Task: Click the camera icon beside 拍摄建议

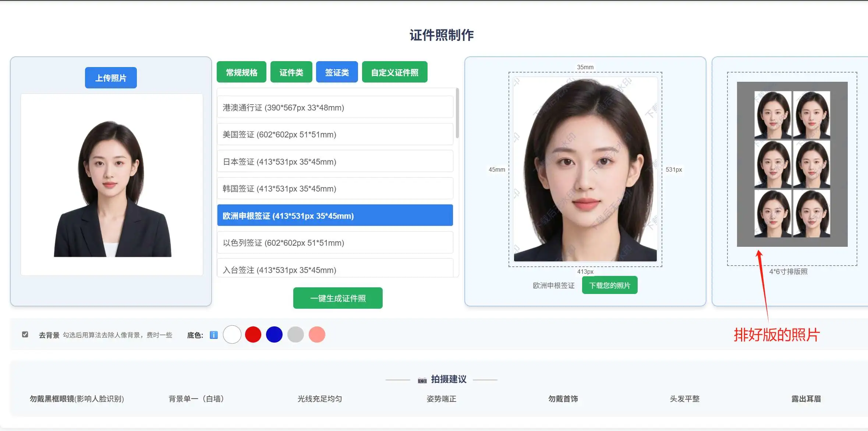Action: coord(422,380)
